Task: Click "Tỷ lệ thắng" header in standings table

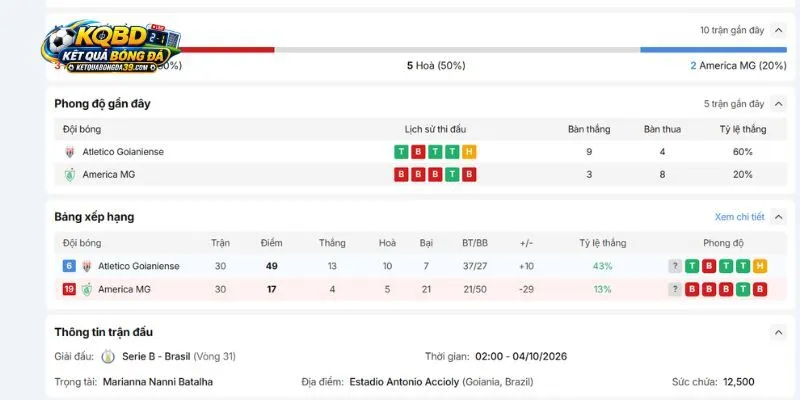Action: [x=603, y=243]
